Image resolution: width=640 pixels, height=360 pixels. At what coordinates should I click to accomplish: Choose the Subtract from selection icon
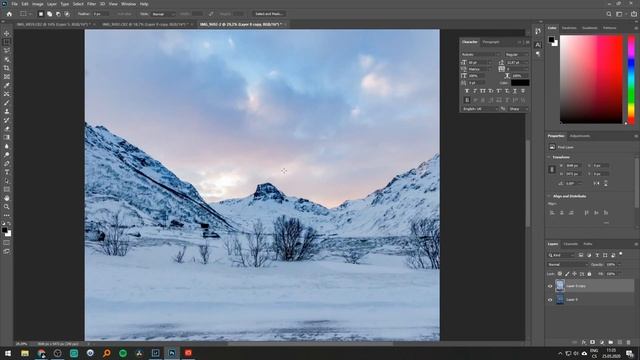click(58, 14)
